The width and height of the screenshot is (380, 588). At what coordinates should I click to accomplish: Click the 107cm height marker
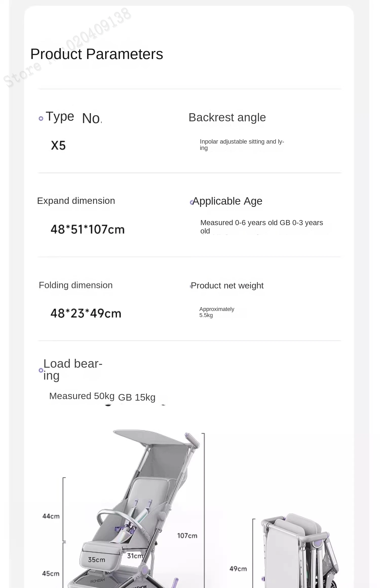click(x=187, y=536)
